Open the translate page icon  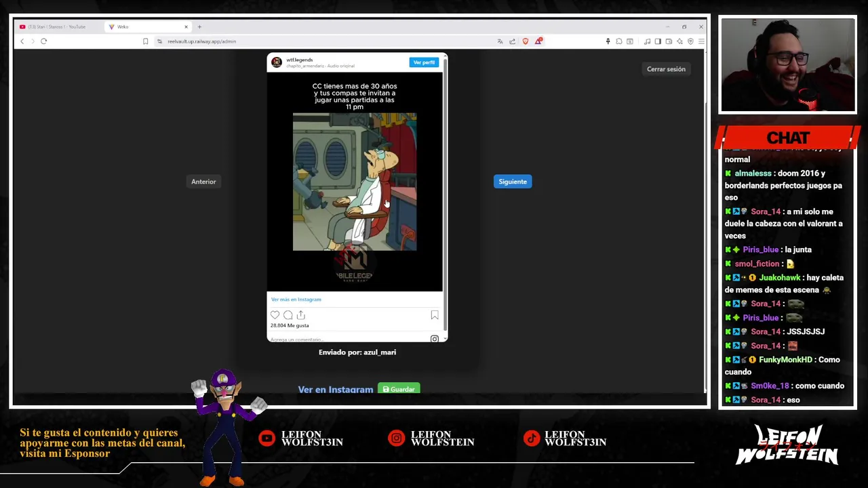click(500, 41)
